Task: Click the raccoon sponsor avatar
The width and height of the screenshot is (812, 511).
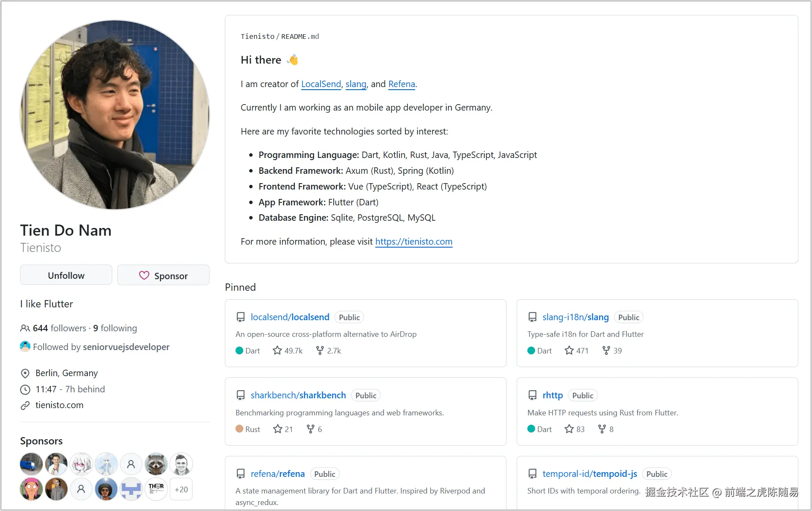Action: pyautogui.click(x=156, y=464)
